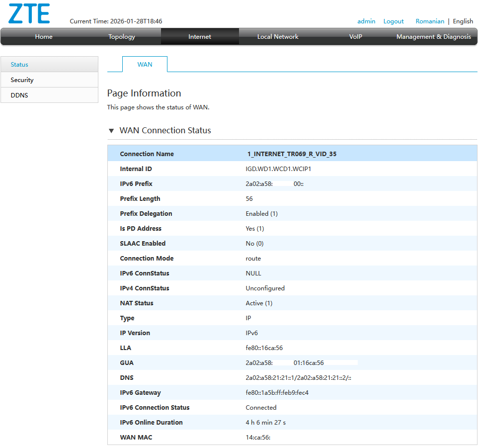The image size is (479, 448).
Task: Open the Home page
Action: click(43, 36)
